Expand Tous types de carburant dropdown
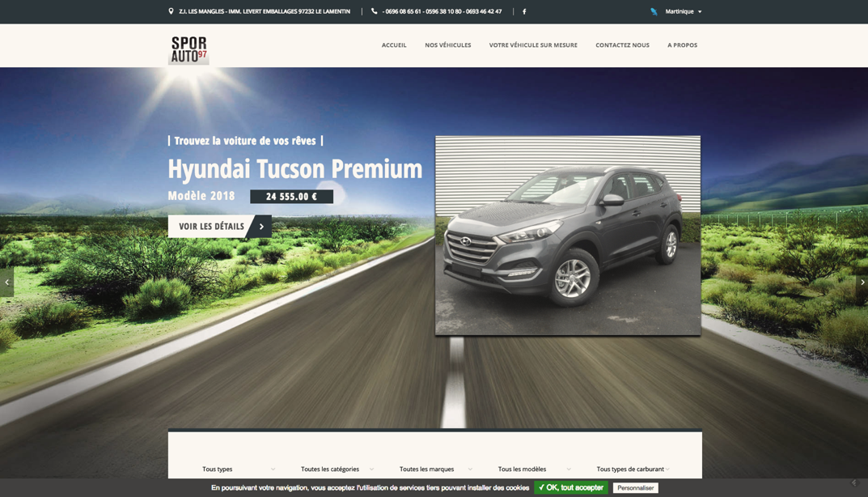Image resolution: width=868 pixels, height=497 pixels. click(633, 469)
